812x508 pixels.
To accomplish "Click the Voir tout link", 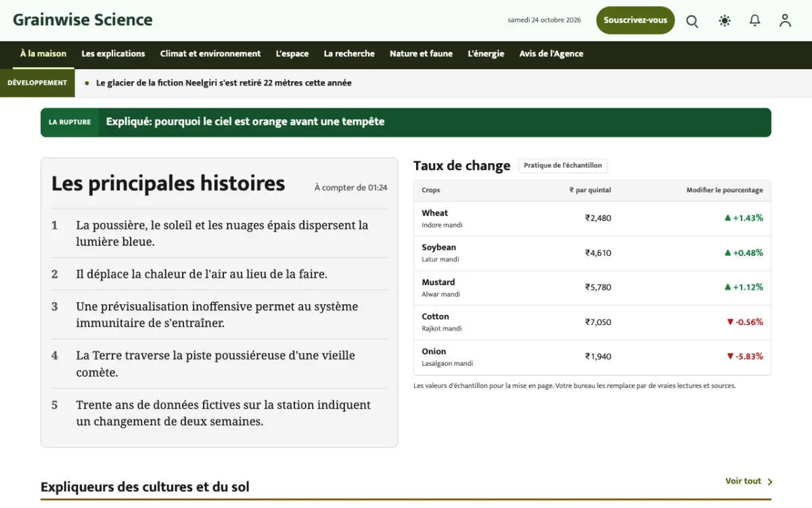I will coord(748,481).
